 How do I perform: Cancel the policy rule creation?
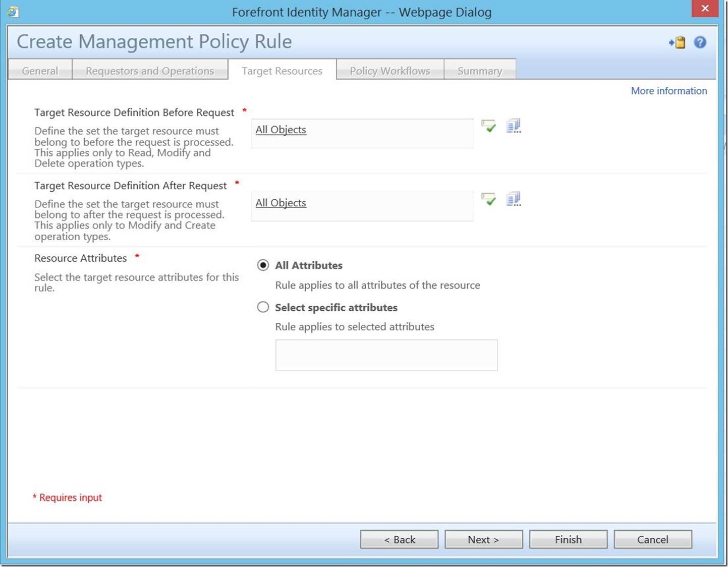(x=652, y=539)
